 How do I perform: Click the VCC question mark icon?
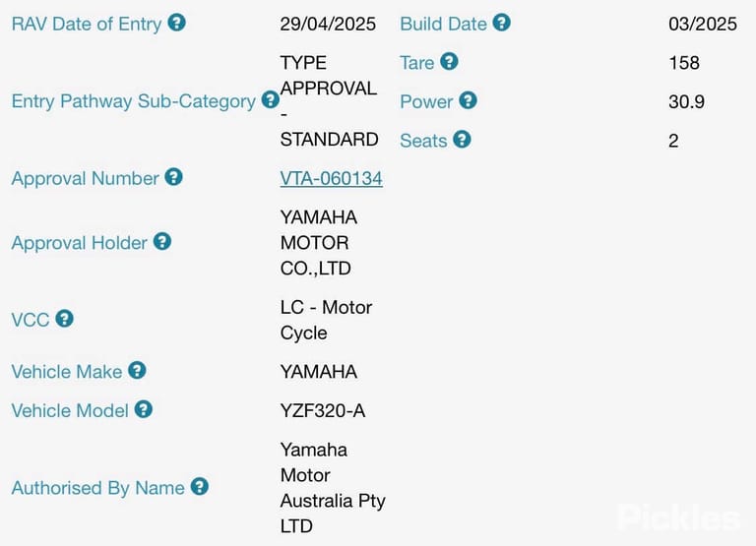click(x=64, y=319)
